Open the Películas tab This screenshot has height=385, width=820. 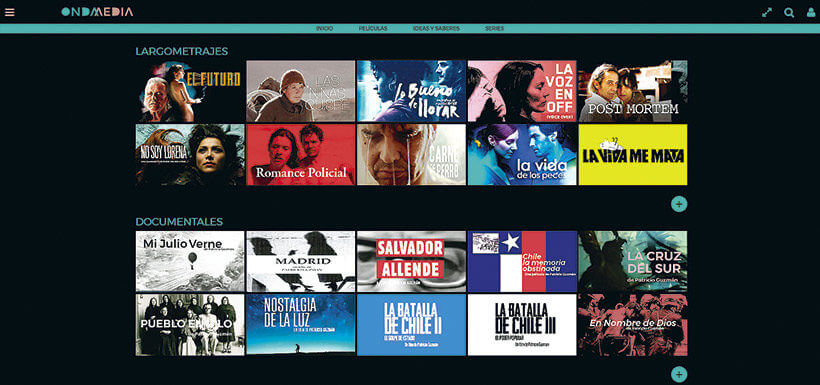click(373, 29)
